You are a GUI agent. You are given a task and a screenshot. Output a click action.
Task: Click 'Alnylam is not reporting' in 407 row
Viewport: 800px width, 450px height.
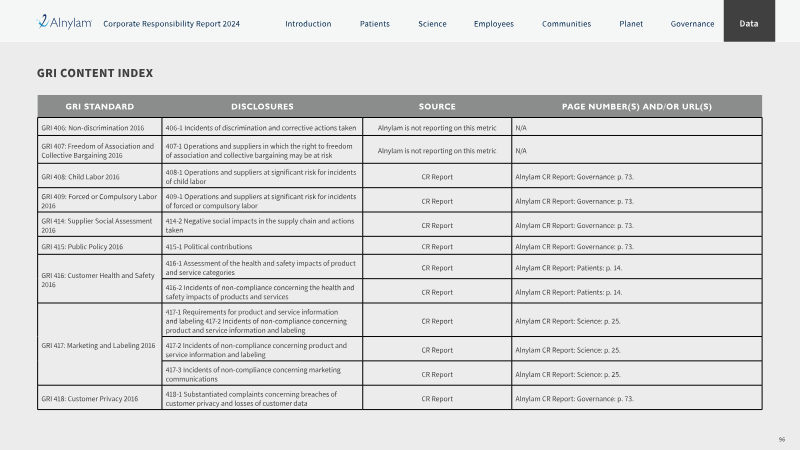(x=437, y=151)
